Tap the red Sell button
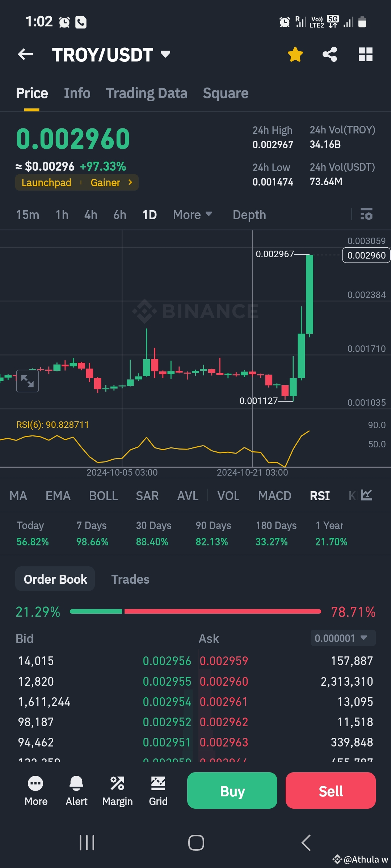Image resolution: width=391 pixels, height=868 pixels. click(331, 790)
